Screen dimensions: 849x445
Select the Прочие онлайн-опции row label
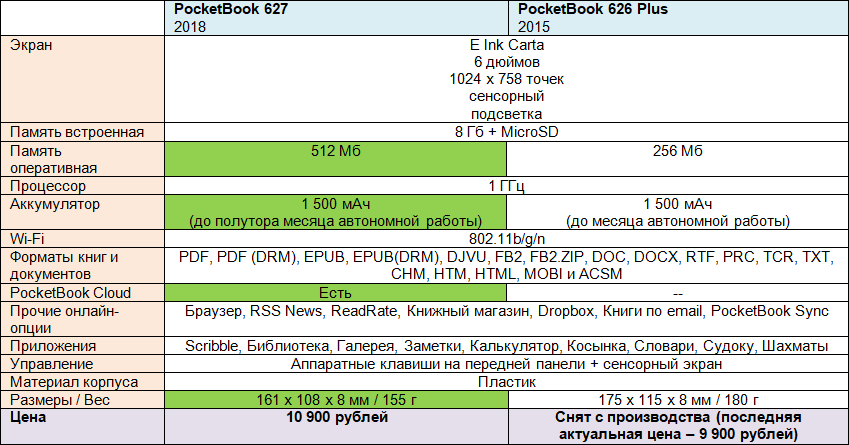pos(82,319)
